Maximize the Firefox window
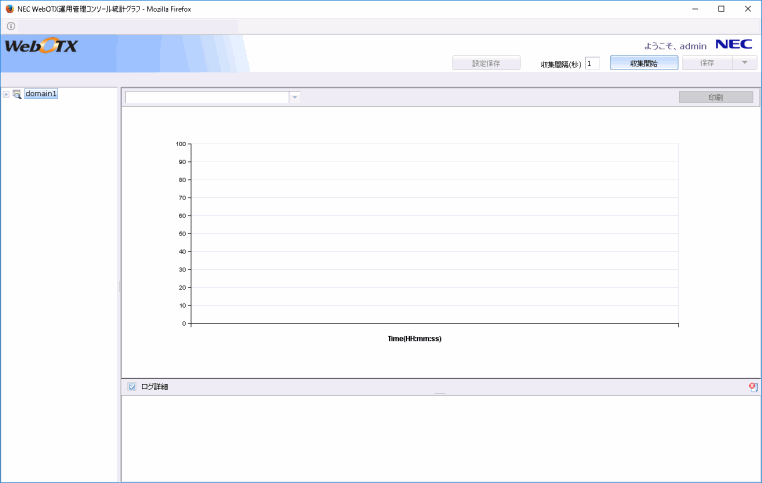 (x=720, y=8)
